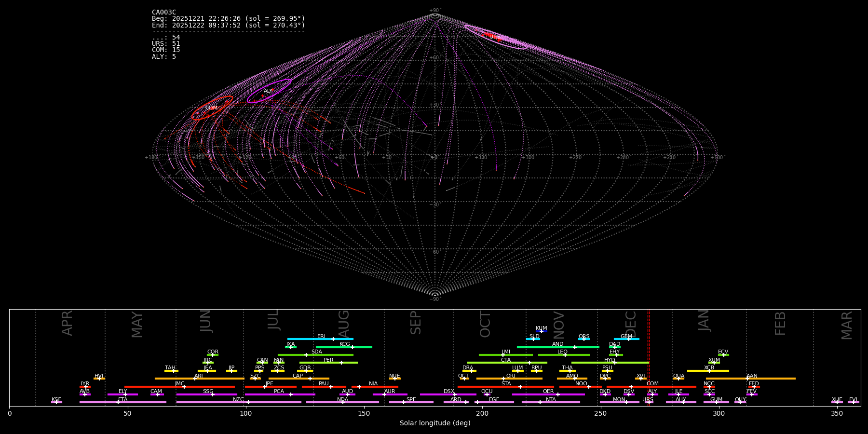Click the ALY radiant label on sky map
The width and height of the screenshot is (868, 434).
coord(268,91)
